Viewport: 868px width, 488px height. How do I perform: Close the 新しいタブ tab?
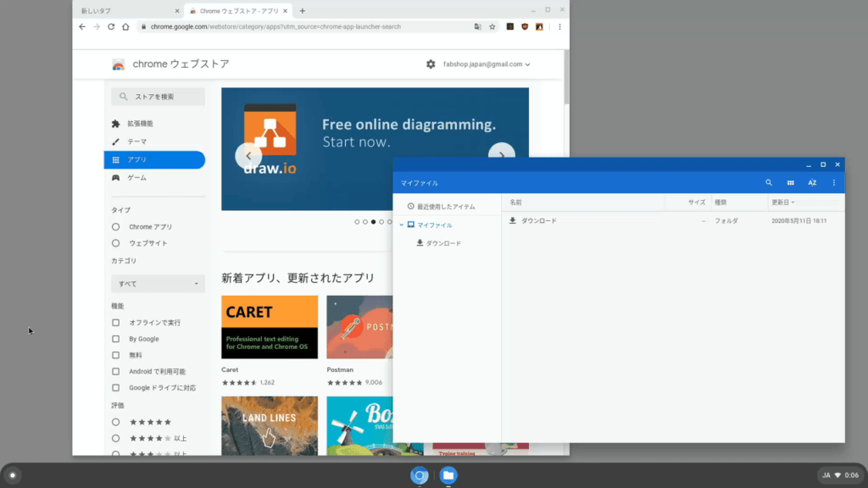pos(177,11)
